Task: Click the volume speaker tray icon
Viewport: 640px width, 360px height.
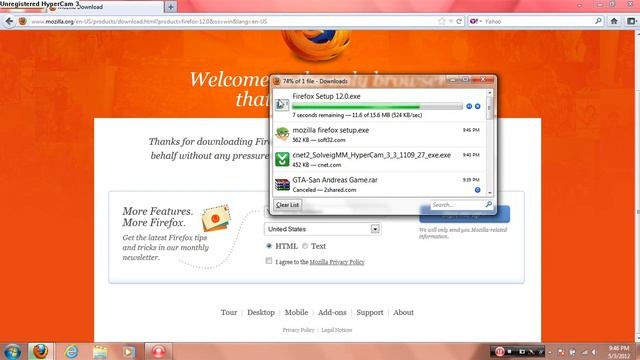Action: (x=595, y=351)
